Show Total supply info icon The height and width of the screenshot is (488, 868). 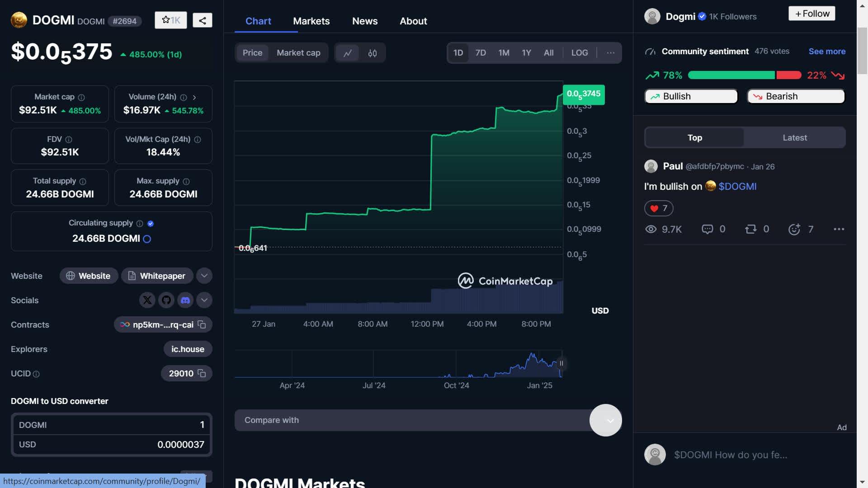point(83,181)
